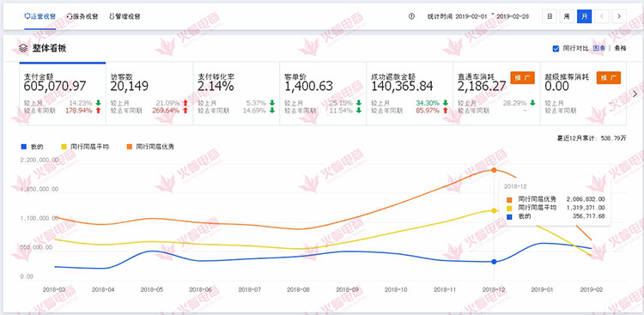Go to next period with right arrow

click(619, 16)
